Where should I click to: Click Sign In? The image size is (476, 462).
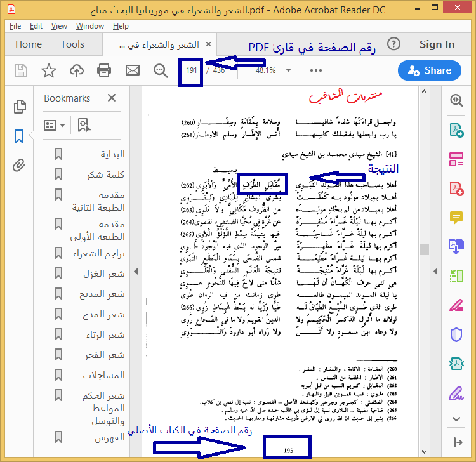[437, 44]
